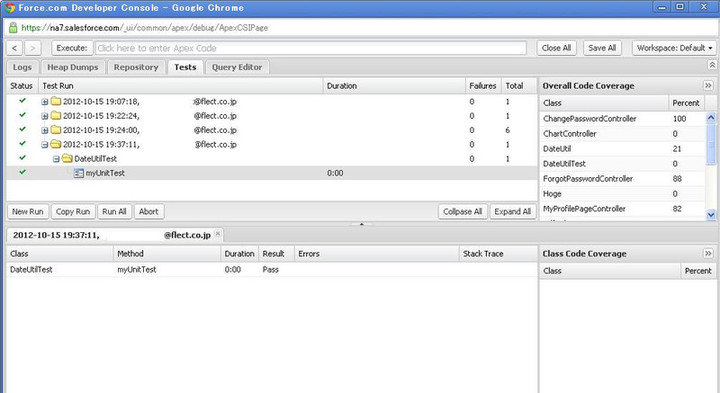Image resolution: width=720 pixels, height=393 pixels.
Task: Open the Repository tab
Action: (x=136, y=67)
